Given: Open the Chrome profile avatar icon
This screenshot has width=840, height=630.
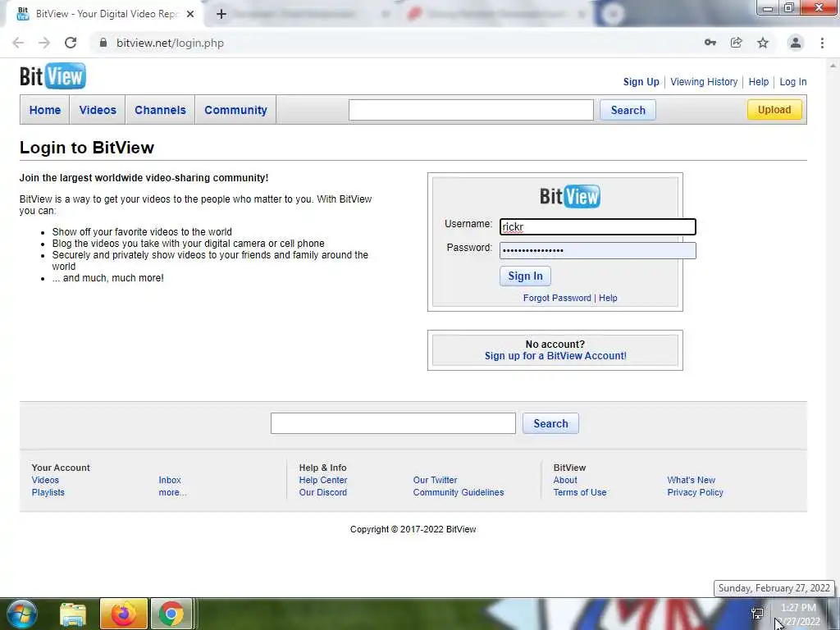Looking at the screenshot, I should click(796, 43).
